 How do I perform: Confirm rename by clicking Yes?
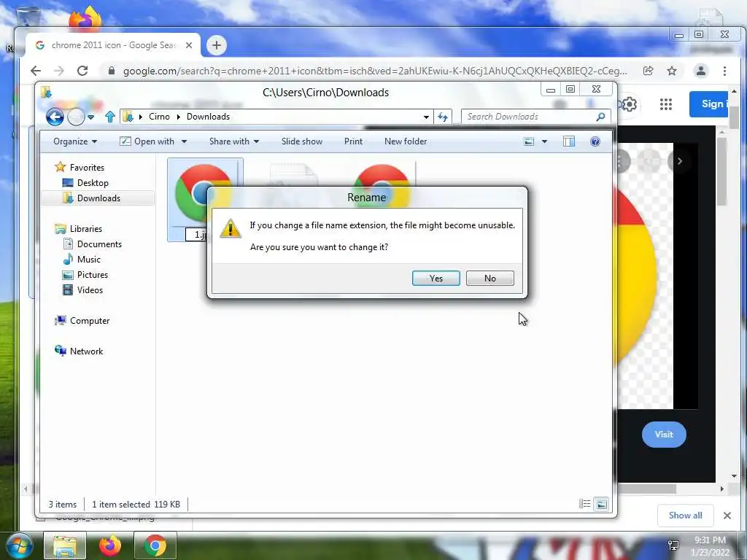tap(436, 278)
